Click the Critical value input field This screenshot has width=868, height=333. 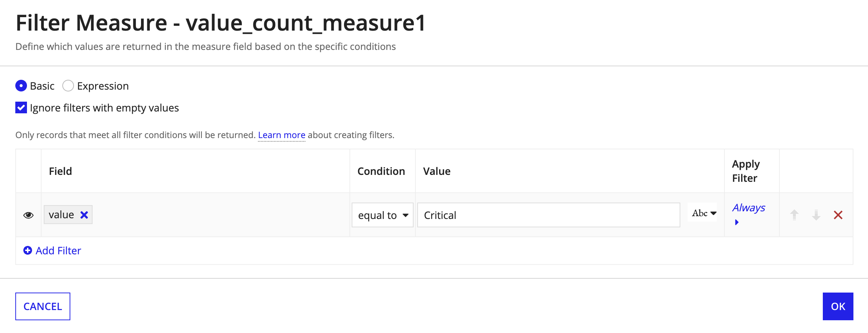[x=549, y=215]
